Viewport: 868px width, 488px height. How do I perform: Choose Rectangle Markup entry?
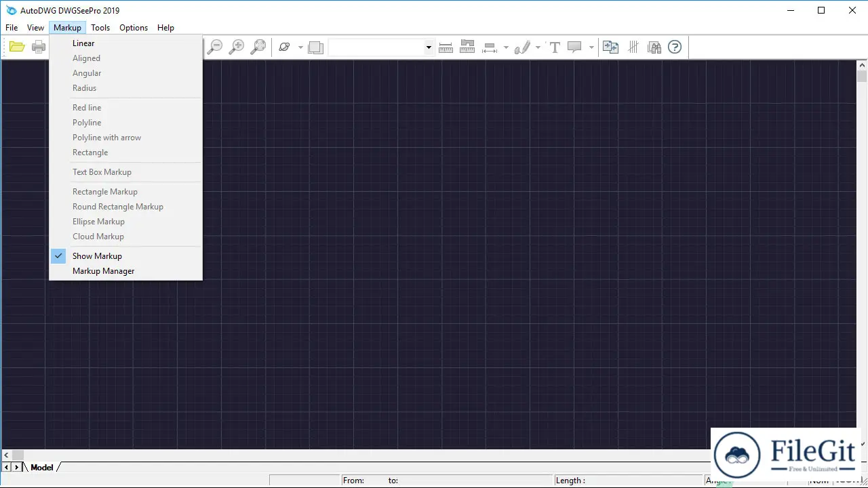click(125, 192)
